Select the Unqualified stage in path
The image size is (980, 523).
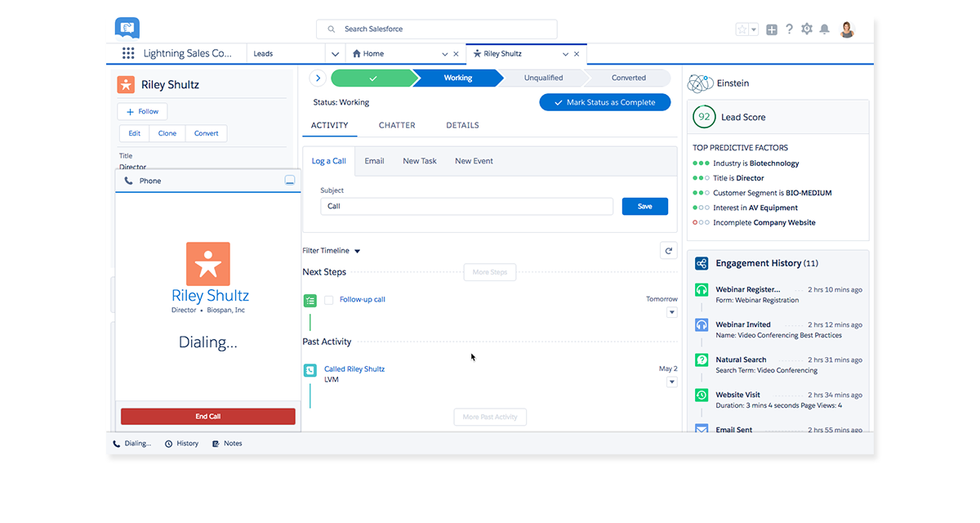click(543, 78)
